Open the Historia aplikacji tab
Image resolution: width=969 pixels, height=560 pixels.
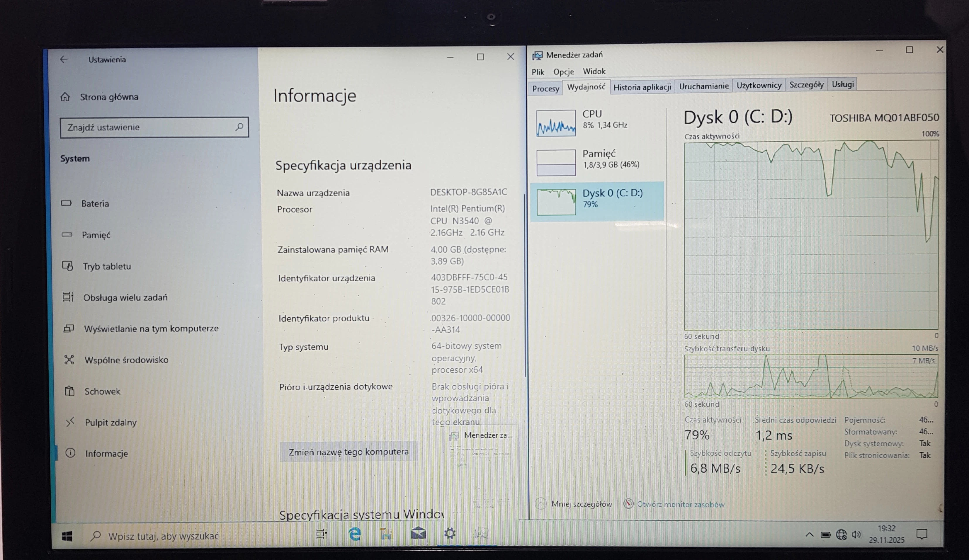point(642,87)
